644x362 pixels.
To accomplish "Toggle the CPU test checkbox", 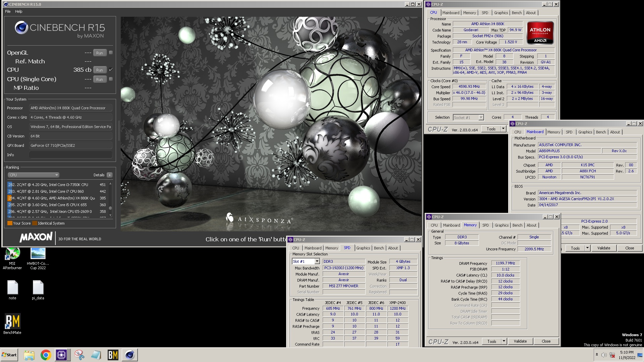I will point(111,70).
